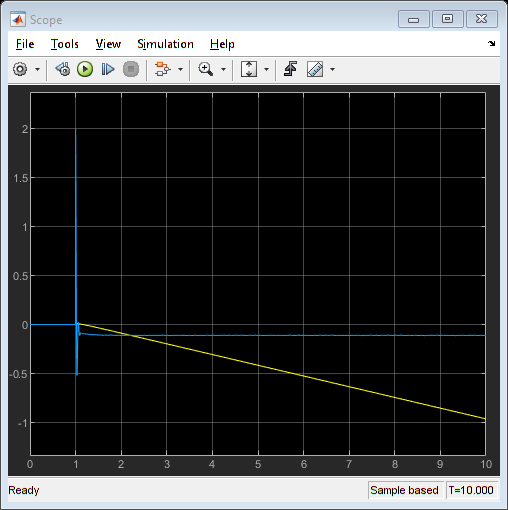Expand the measurements dropdown arrow

[332, 69]
